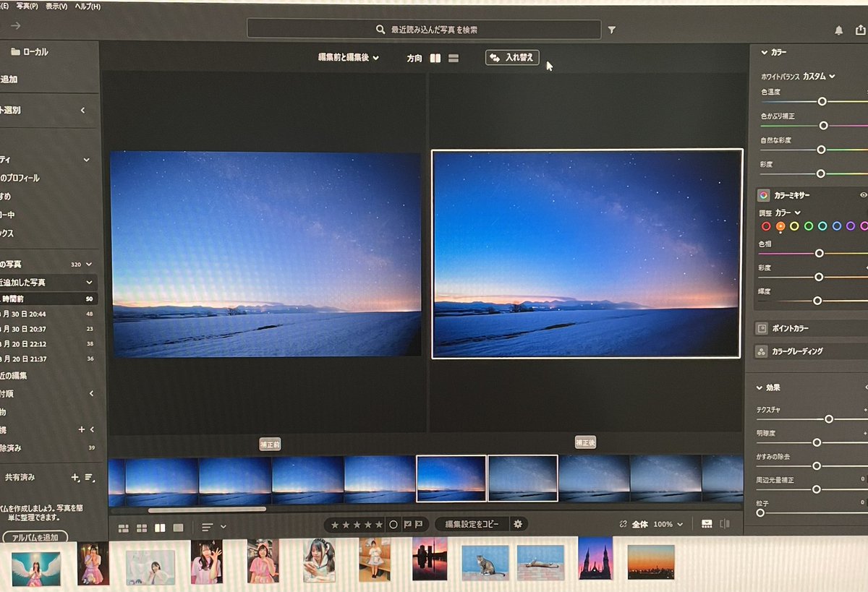Select the 補正前 preview image
The image size is (868, 592).
click(265, 254)
